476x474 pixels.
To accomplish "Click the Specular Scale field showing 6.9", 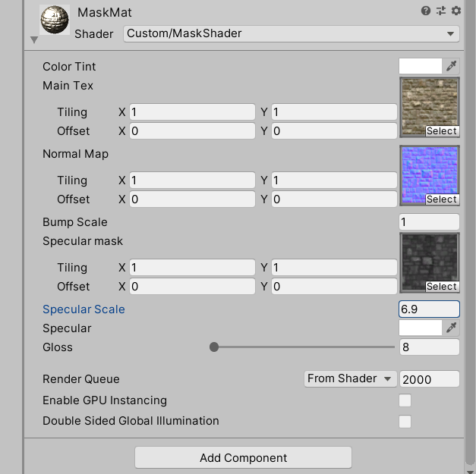I will coord(429,309).
